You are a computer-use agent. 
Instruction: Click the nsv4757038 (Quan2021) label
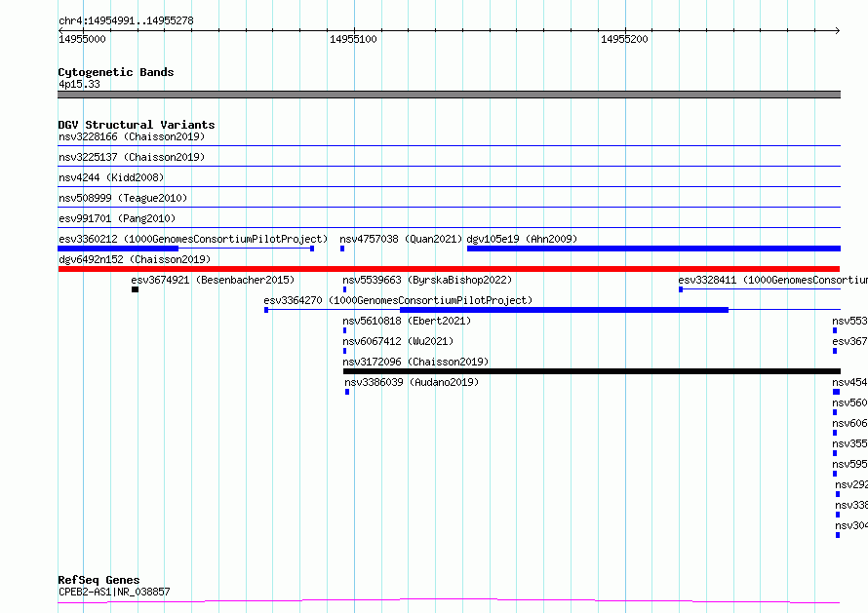[x=401, y=239]
